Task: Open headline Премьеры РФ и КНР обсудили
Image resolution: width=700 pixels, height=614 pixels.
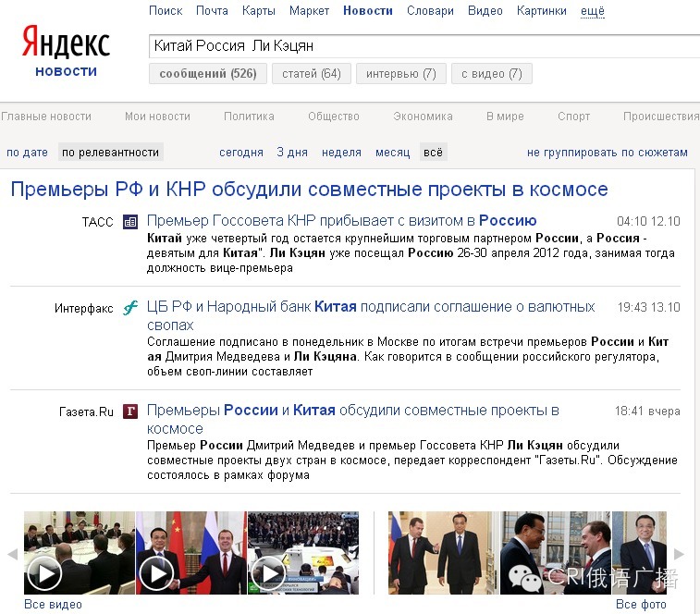Action: (x=310, y=190)
